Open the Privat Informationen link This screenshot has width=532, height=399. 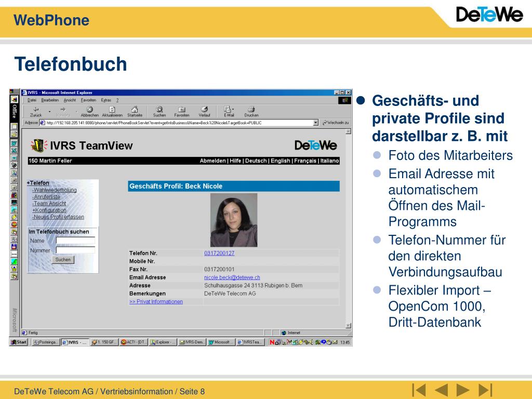click(x=156, y=302)
